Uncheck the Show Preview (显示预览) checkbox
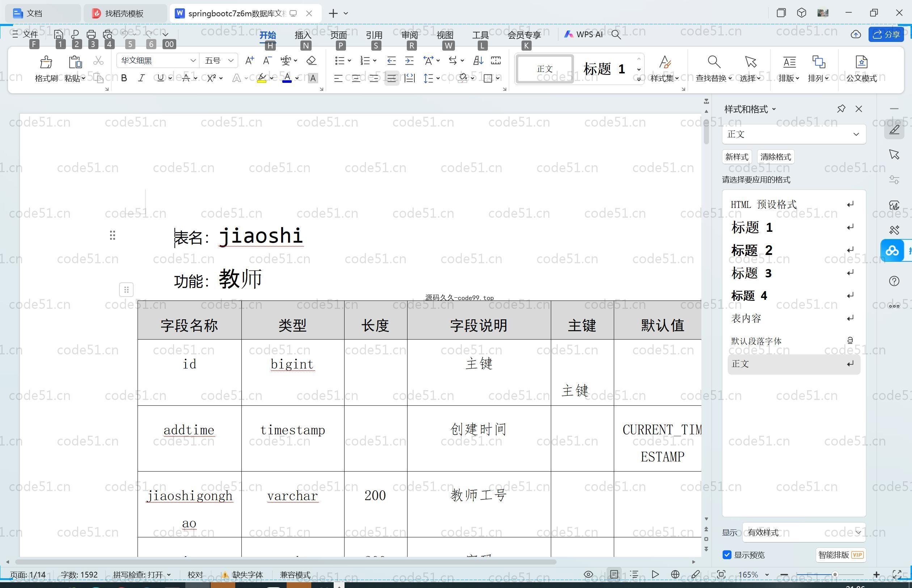The height and width of the screenshot is (588, 912). point(727,555)
